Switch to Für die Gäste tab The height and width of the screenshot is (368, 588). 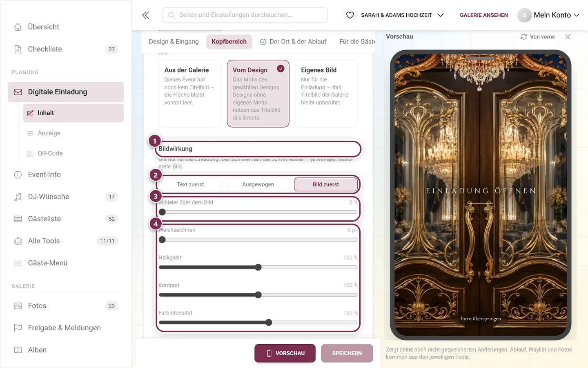[x=357, y=42]
